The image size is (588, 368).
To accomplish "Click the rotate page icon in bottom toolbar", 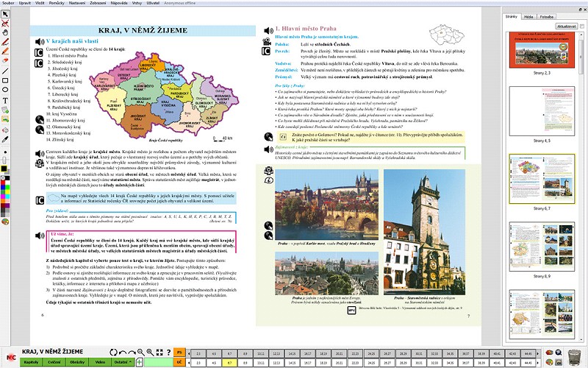I will click(113, 353).
